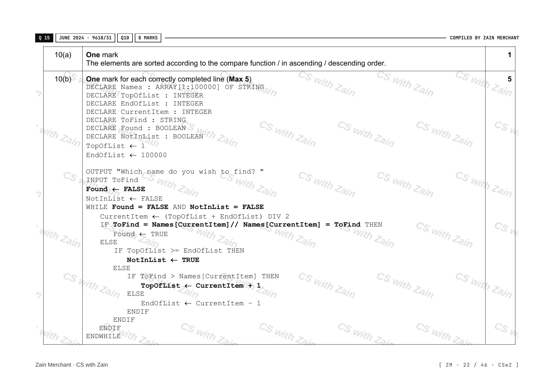Screen dimensions: 555x392
Task: Click the EndOfList ← 100000 assignment
Action: coord(126,155)
